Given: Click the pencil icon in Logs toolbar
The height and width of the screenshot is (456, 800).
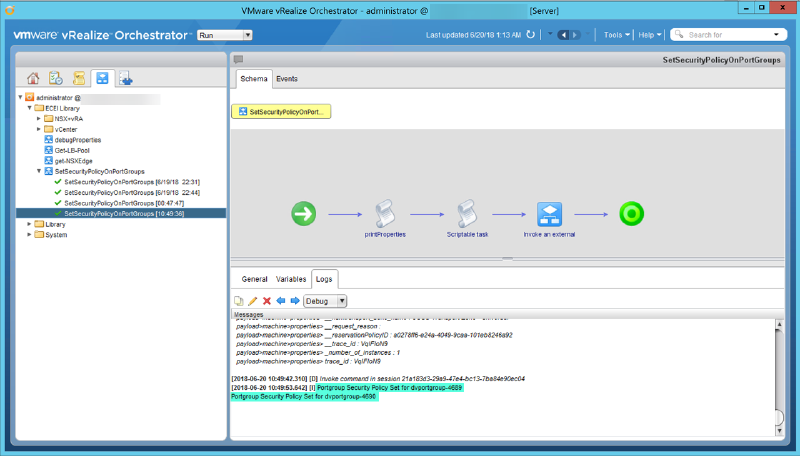Looking at the screenshot, I should (253, 301).
